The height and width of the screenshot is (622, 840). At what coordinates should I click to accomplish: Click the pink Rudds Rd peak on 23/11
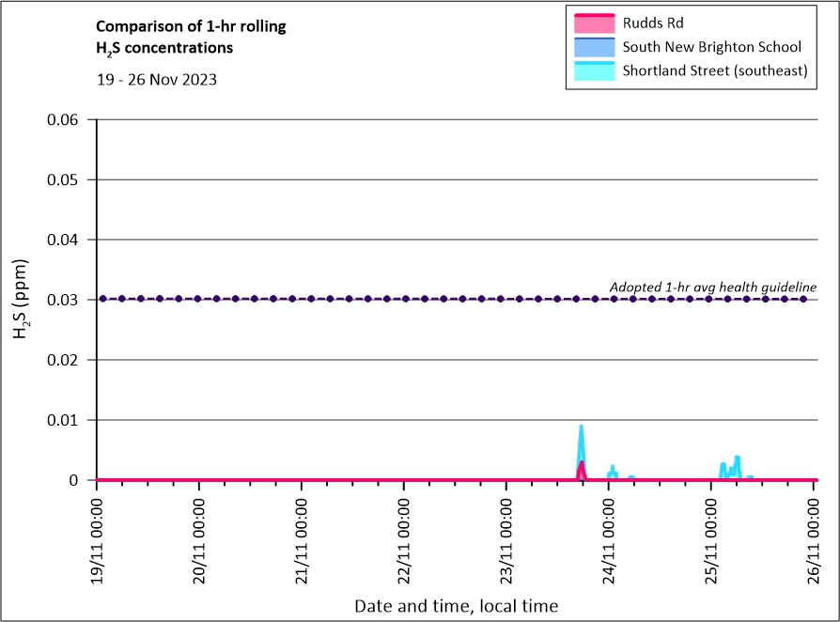[x=582, y=463]
